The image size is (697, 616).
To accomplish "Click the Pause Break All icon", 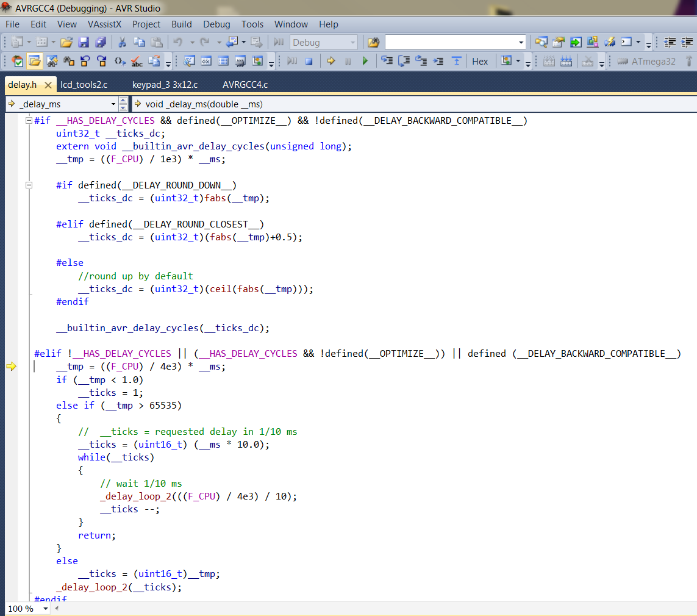I will point(348,62).
